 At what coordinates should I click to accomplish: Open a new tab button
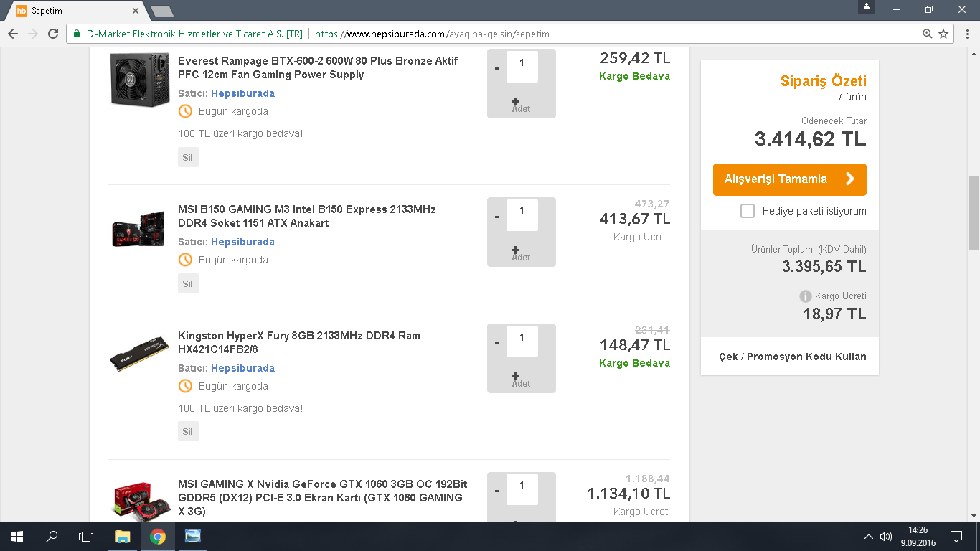click(x=162, y=11)
